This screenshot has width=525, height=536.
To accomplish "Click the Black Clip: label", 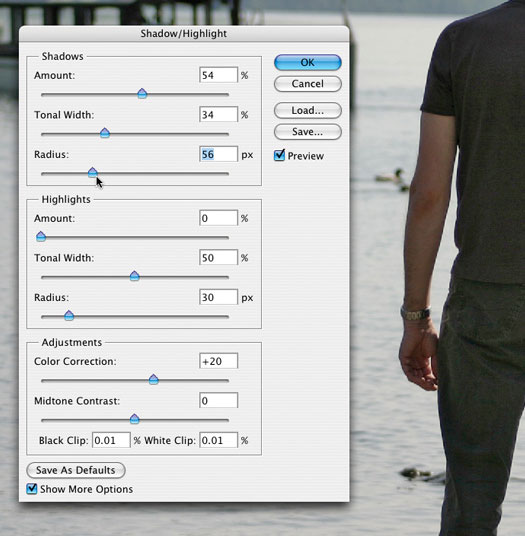I will 64,440.
